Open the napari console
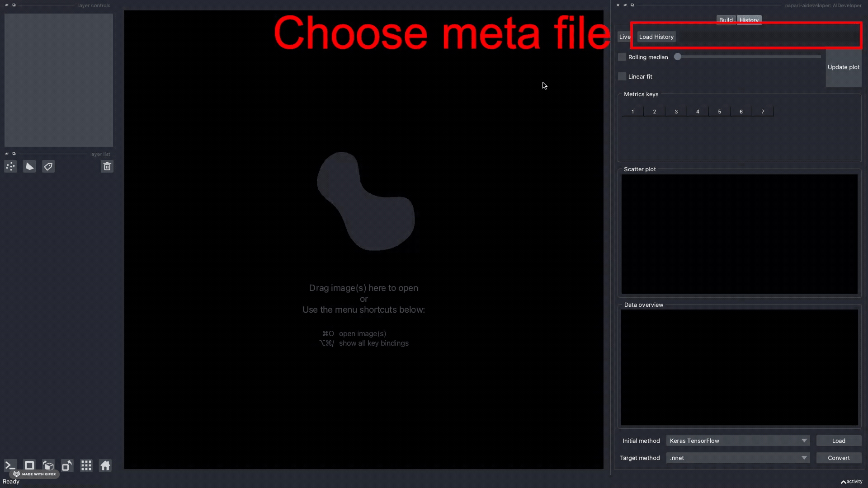 tap(10, 465)
